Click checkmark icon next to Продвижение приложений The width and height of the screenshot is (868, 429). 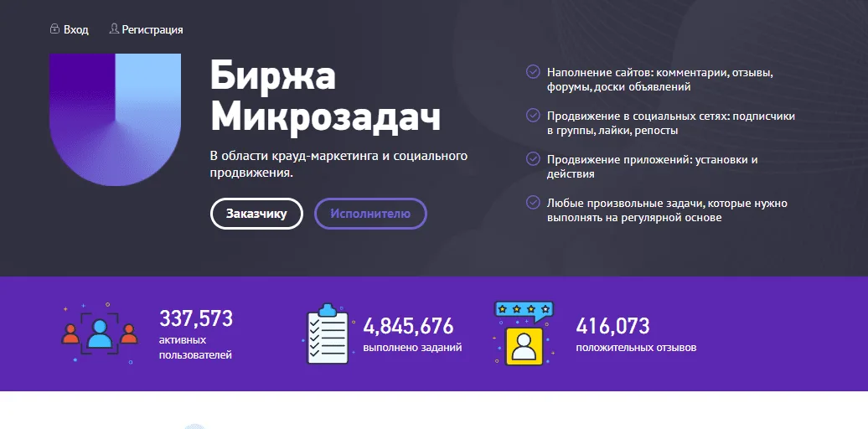coord(532,158)
